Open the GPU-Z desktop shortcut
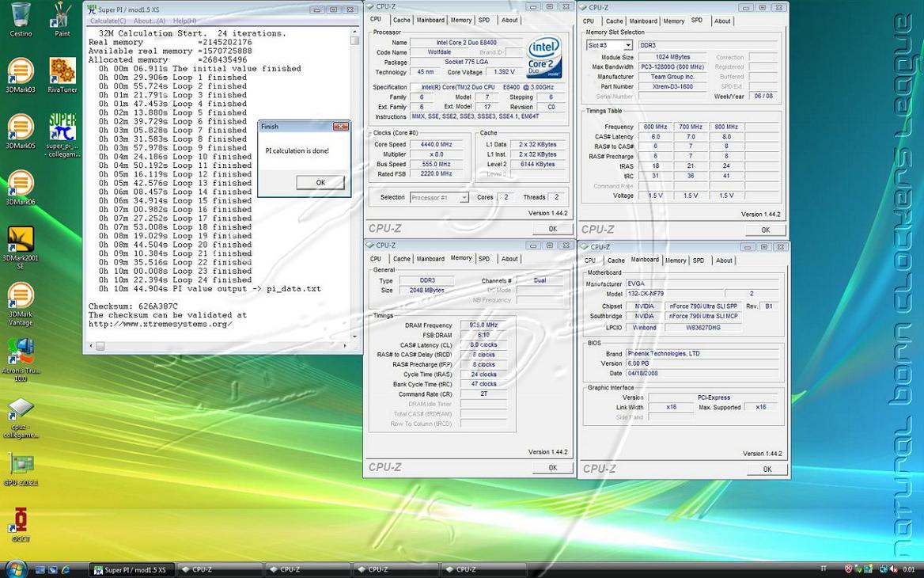924x578 pixels. (x=21, y=470)
